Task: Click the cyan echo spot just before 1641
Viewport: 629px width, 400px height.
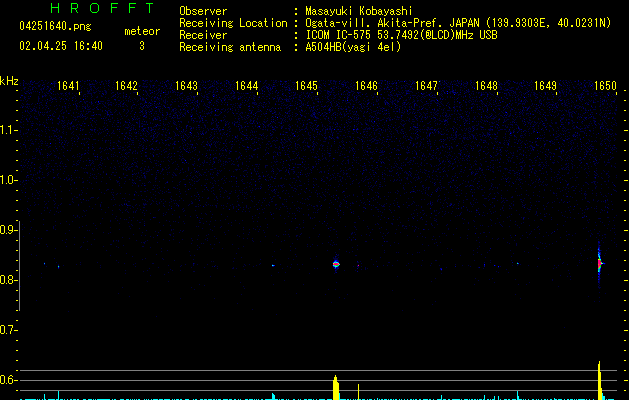Action: (x=58, y=266)
